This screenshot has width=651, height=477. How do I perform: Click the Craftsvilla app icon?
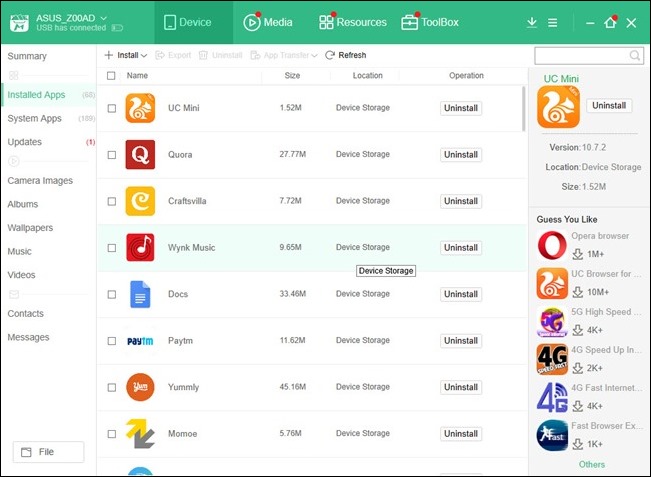point(140,201)
